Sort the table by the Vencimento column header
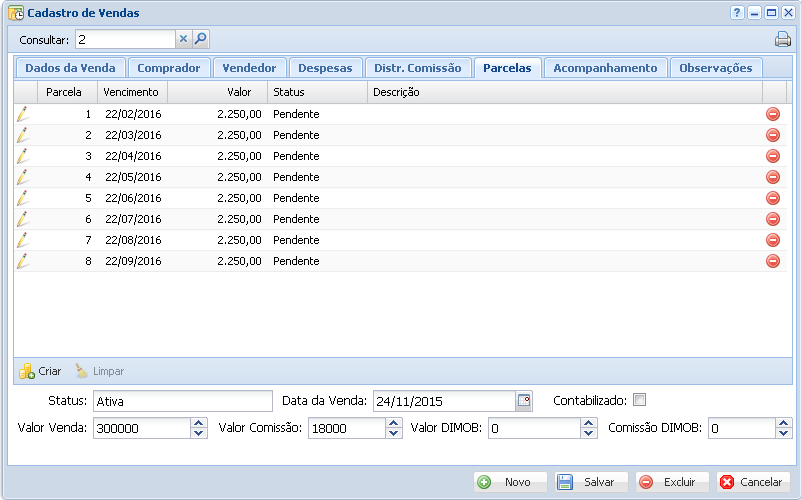The width and height of the screenshot is (801, 500). point(131,92)
